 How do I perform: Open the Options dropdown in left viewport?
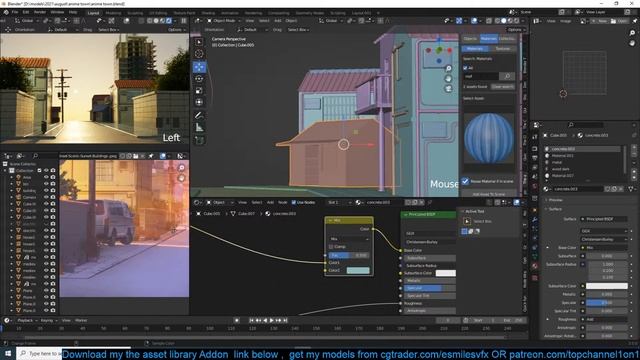[x=176, y=30]
